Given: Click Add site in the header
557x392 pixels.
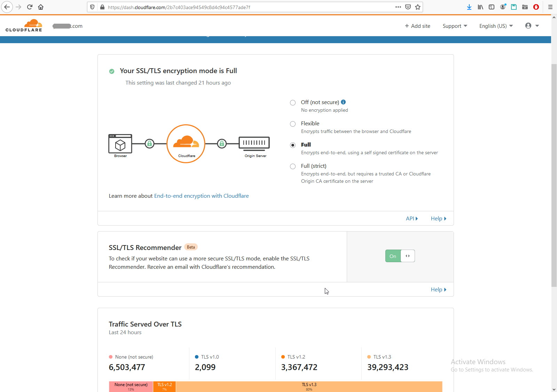Looking at the screenshot, I should coord(417,26).
